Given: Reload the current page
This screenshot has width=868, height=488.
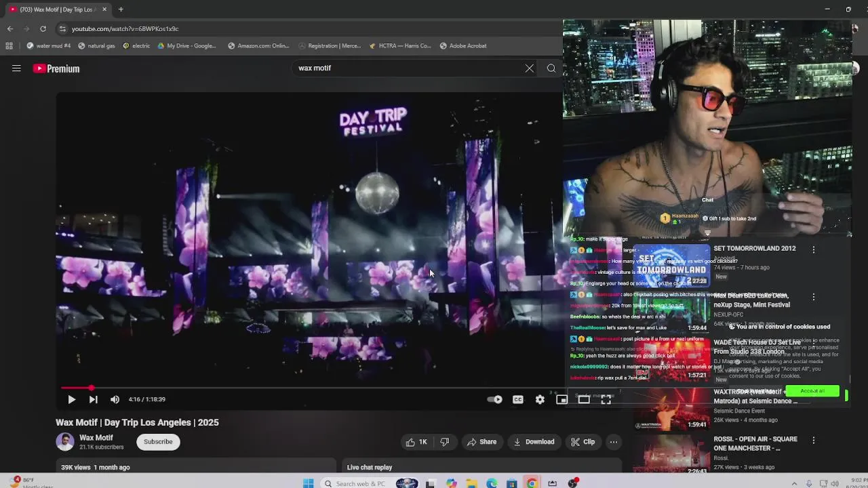Looking at the screenshot, I should click(43, 28).
